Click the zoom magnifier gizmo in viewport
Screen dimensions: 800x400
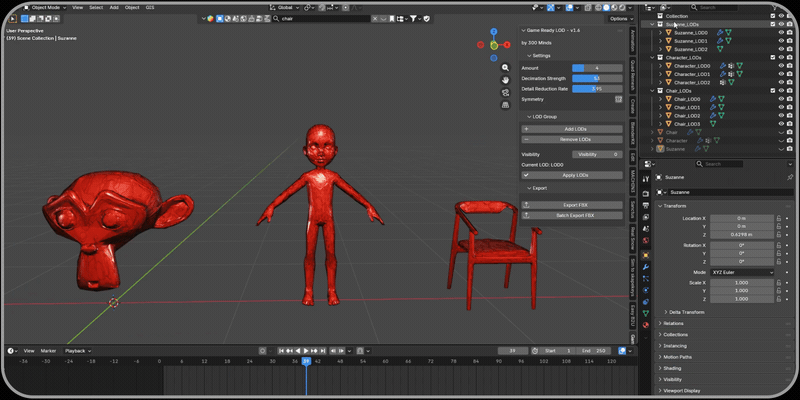505,67
